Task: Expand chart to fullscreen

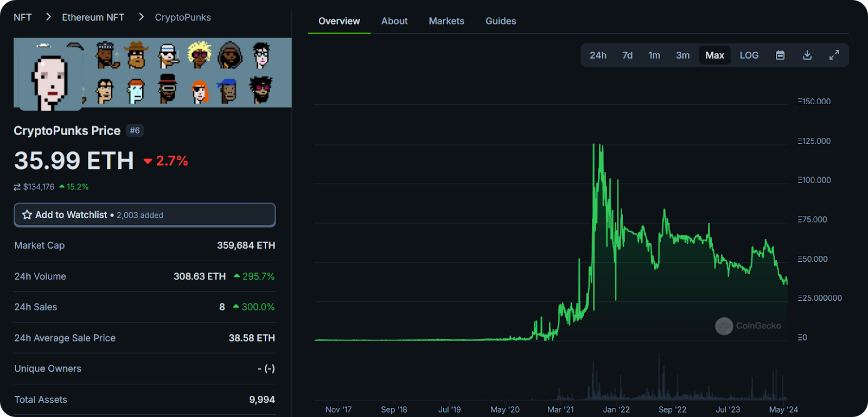Action: (834, 55)
